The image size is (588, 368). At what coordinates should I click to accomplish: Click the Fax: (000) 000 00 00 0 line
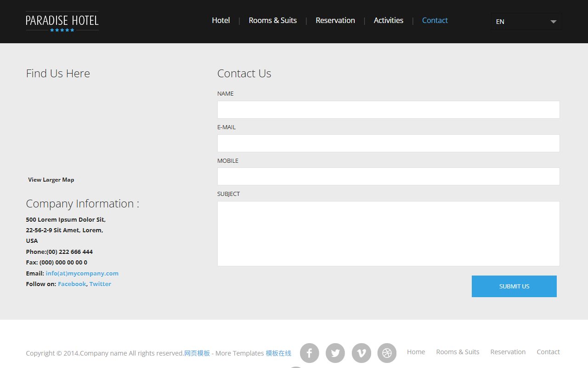click(57, 262)
